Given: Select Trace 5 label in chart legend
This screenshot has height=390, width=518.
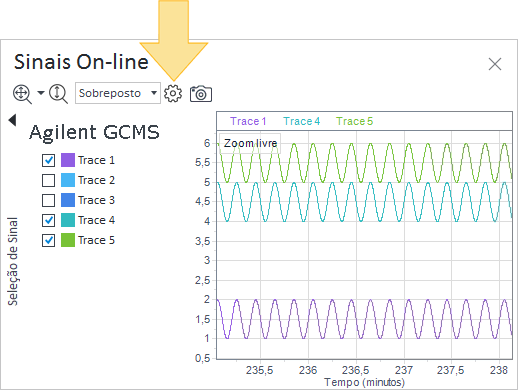Looking at the screenshot, I should pyautogui.click(x=354, y=121).
